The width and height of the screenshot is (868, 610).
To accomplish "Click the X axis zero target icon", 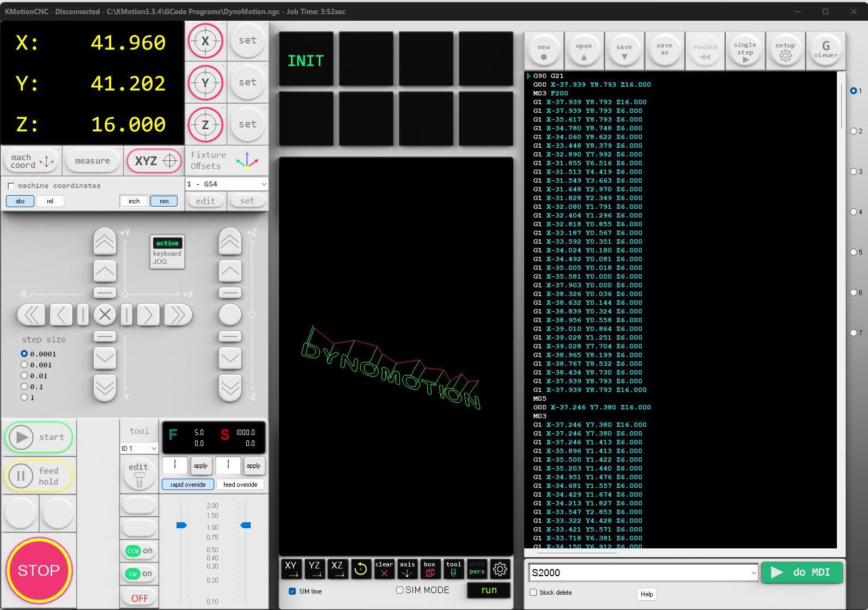I will [205, 41].
